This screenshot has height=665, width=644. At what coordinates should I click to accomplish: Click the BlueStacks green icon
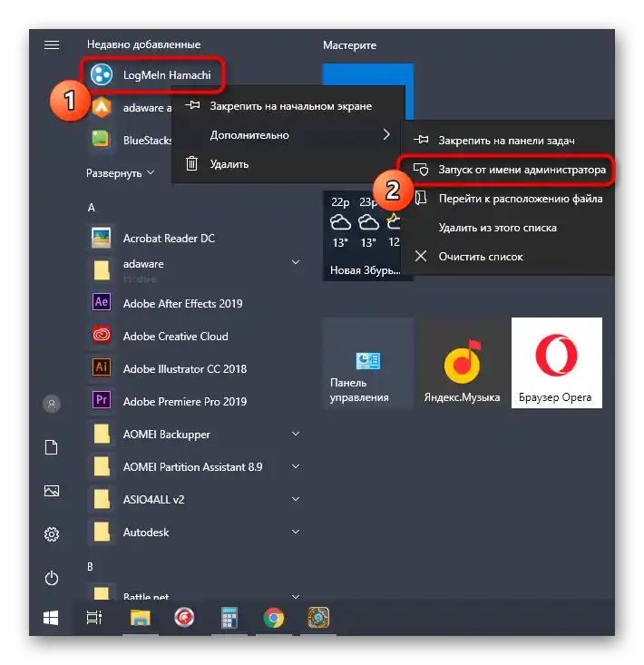101,140
